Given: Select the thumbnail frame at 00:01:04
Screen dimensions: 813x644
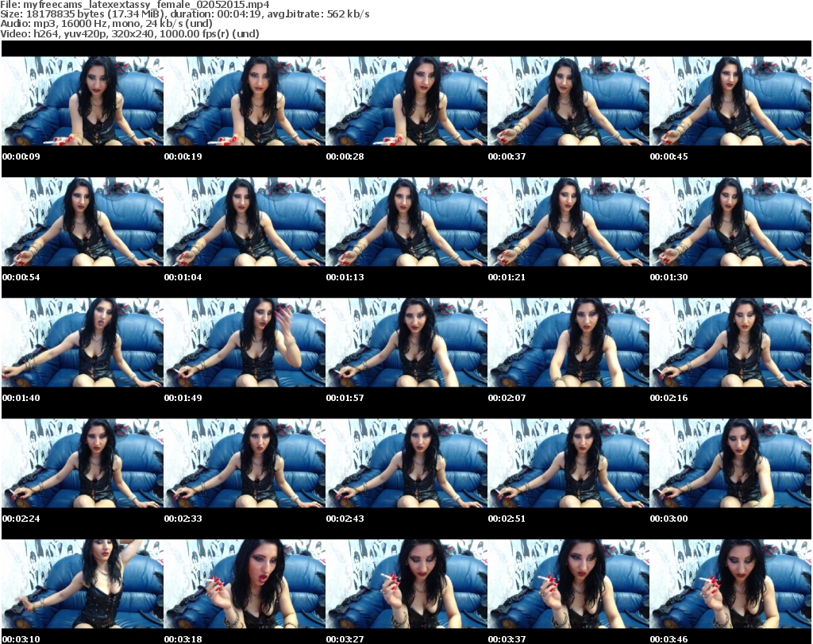Looking at the screenshot, I should pyautogui.click(x=245, y=222).
